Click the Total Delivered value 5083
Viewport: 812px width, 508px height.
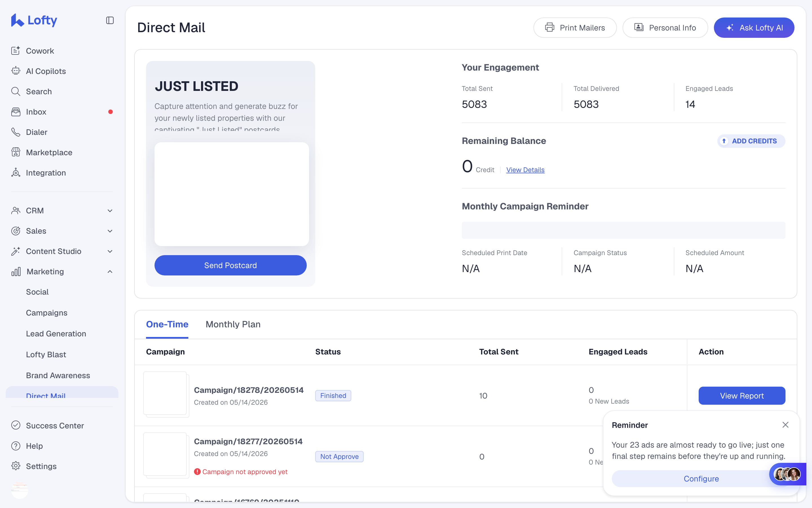pos(586,104)
